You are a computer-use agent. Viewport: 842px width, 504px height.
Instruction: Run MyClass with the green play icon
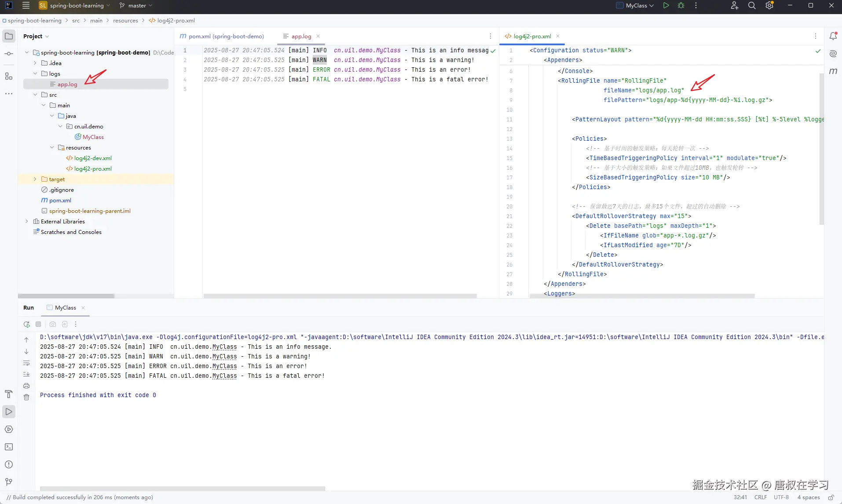[x=666, y=6]
